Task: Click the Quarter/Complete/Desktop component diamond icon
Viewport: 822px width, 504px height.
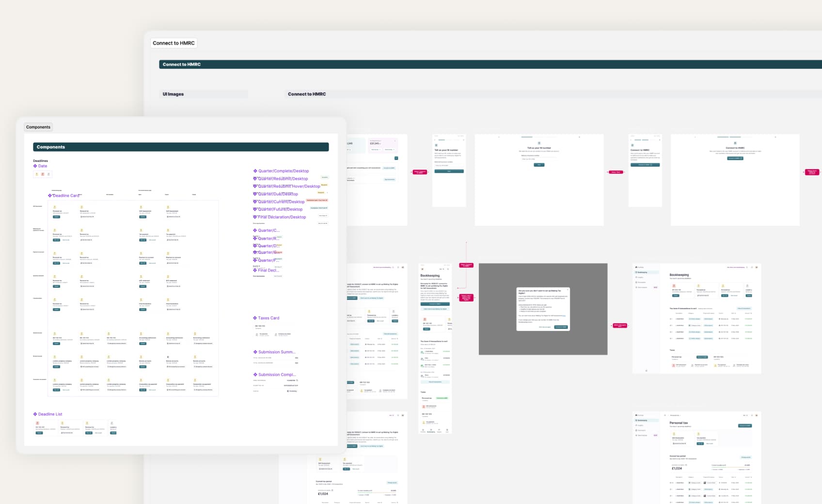Action: point(255,171)
